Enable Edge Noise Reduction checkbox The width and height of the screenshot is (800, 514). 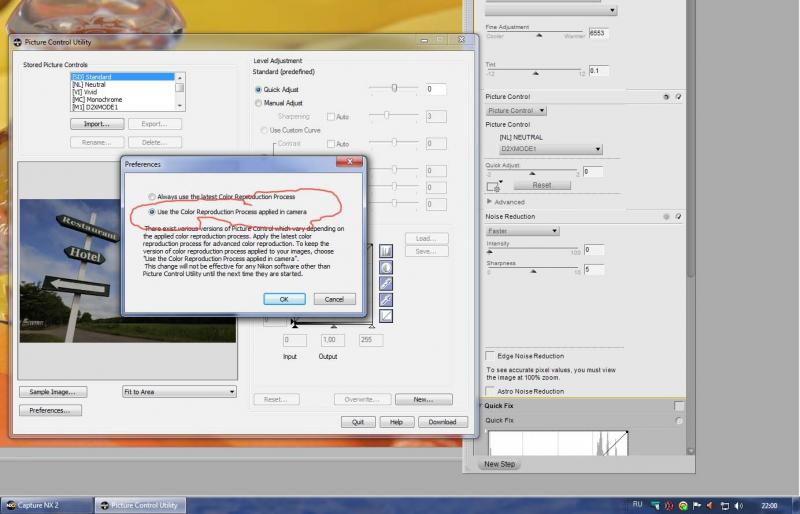point(490,356)
